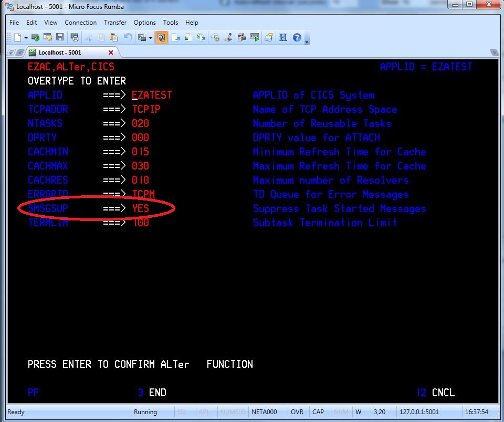Save the current session profile
Image resolution: width=504 pixels, height=422 pixels.
59,37
